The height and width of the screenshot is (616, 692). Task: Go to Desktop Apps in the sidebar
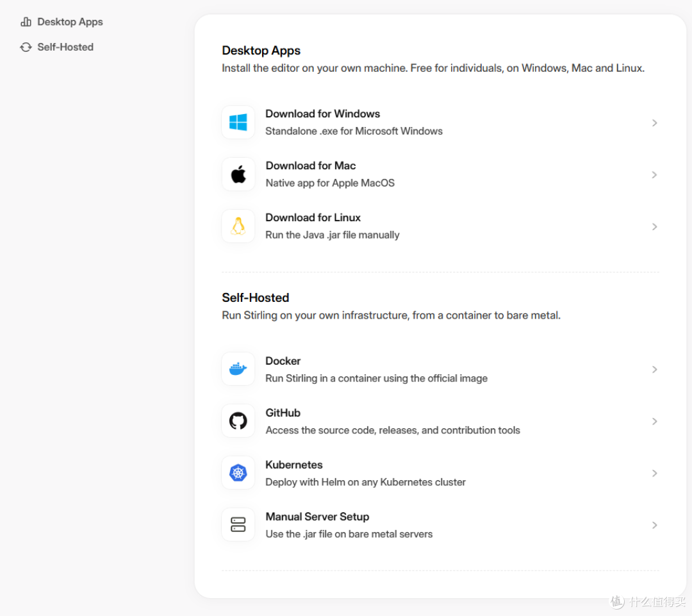click(70, 22)
